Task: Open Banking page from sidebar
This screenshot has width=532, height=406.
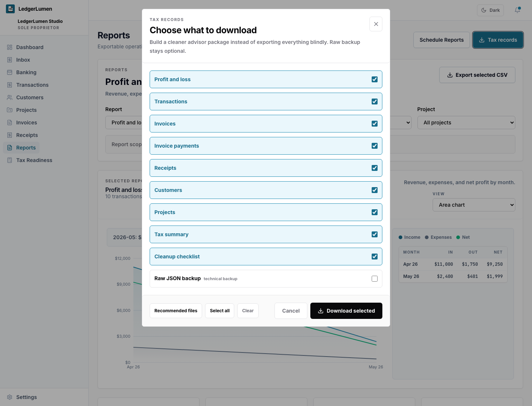Action: (26, 72)
